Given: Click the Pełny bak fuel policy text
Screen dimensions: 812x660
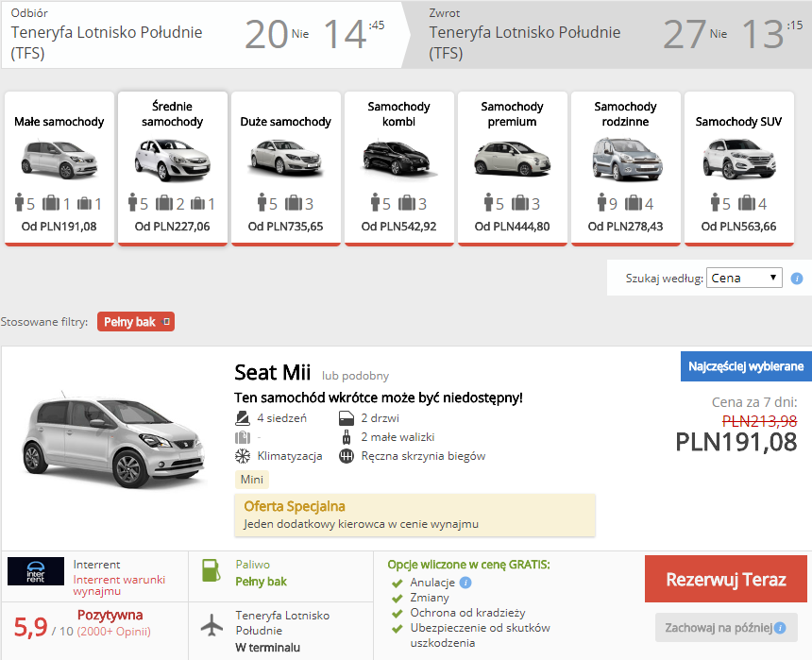Looking at the screenshot, I should (261, 582).
